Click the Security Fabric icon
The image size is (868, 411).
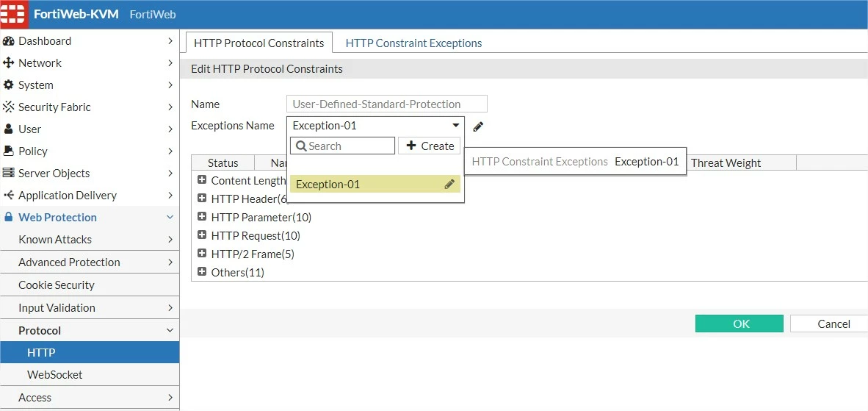pyautogui.click(x=8, y=107)
